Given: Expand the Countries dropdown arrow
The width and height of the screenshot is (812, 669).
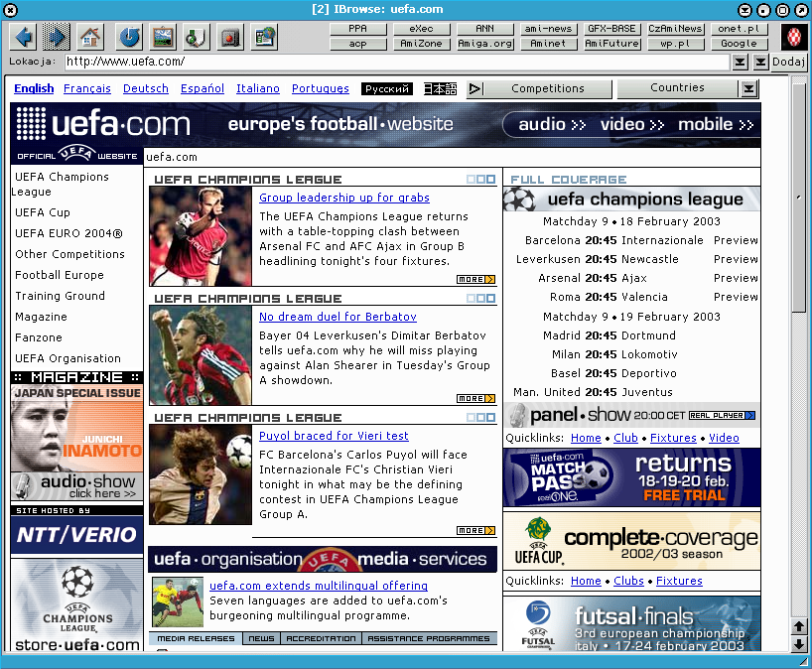Looking at the screenshot, I should pos(748,88).
